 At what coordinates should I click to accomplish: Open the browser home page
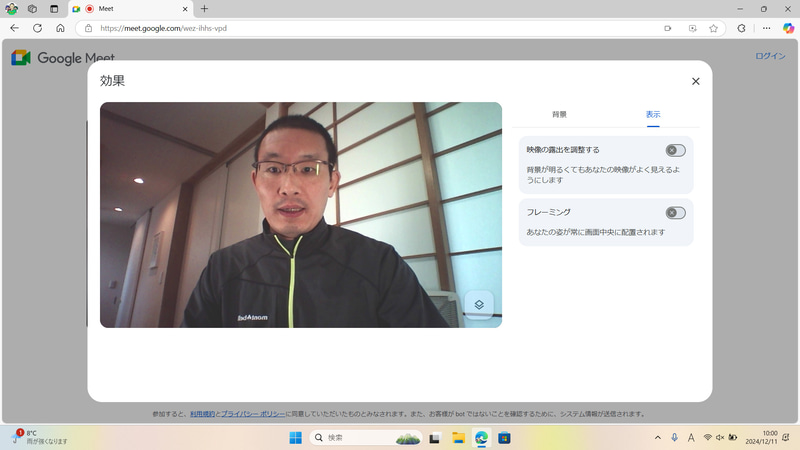pos(60,28)
